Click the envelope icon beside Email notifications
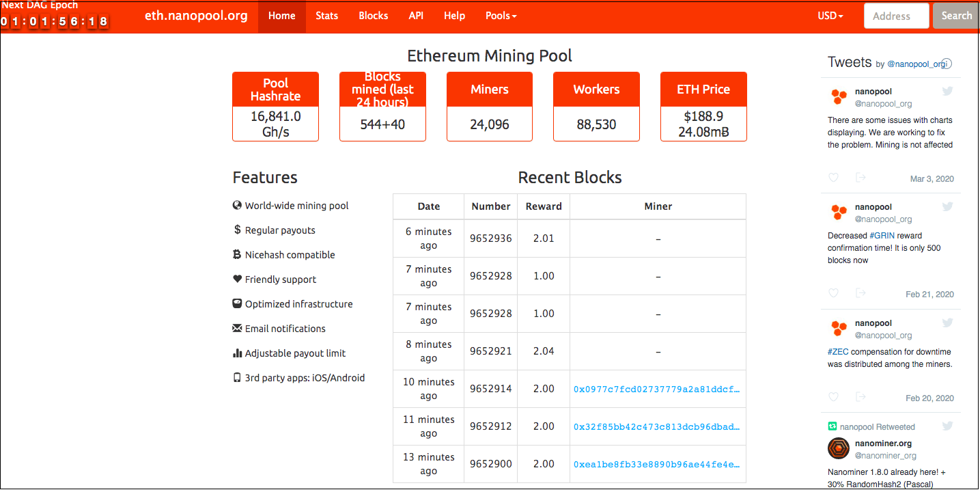 237,328
